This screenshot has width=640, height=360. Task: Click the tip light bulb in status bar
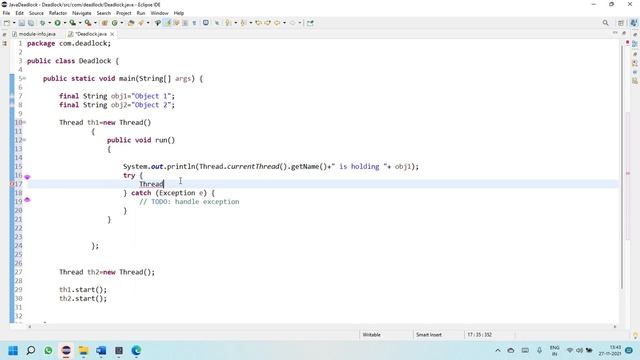(x=635, y=336)
